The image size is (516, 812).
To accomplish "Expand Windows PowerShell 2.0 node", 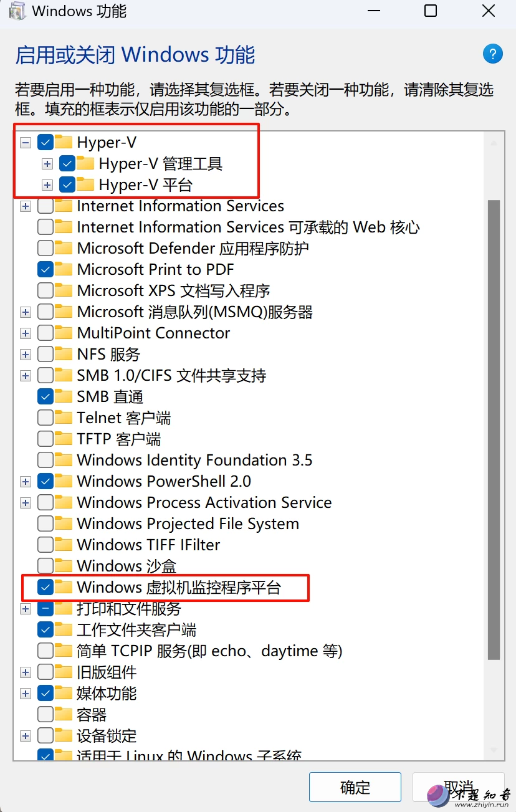I will [26, 482].
